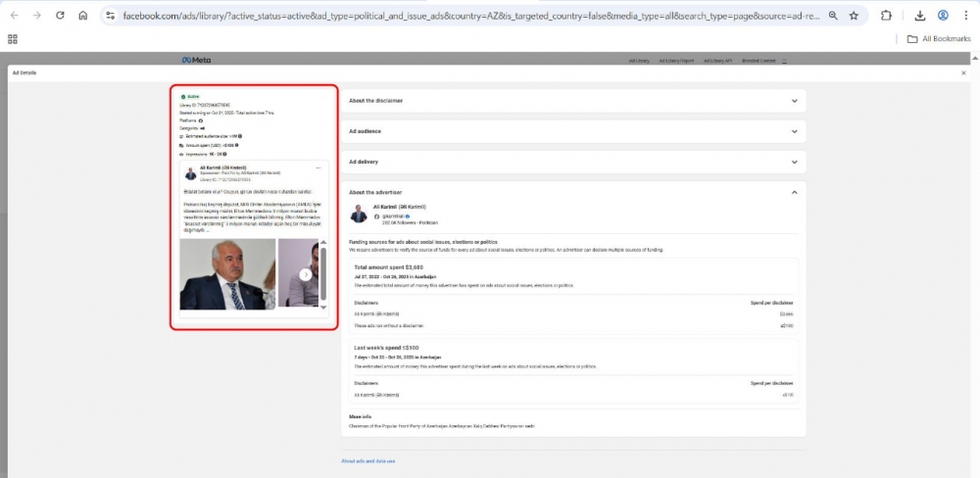Click the browser home icon
This screenshot has width=980, height=478.
(x=83, y=16)
